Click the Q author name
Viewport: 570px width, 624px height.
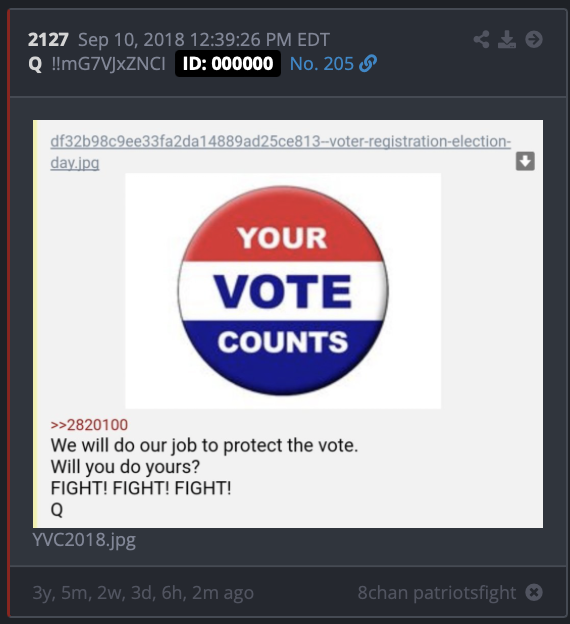(35, 64)
